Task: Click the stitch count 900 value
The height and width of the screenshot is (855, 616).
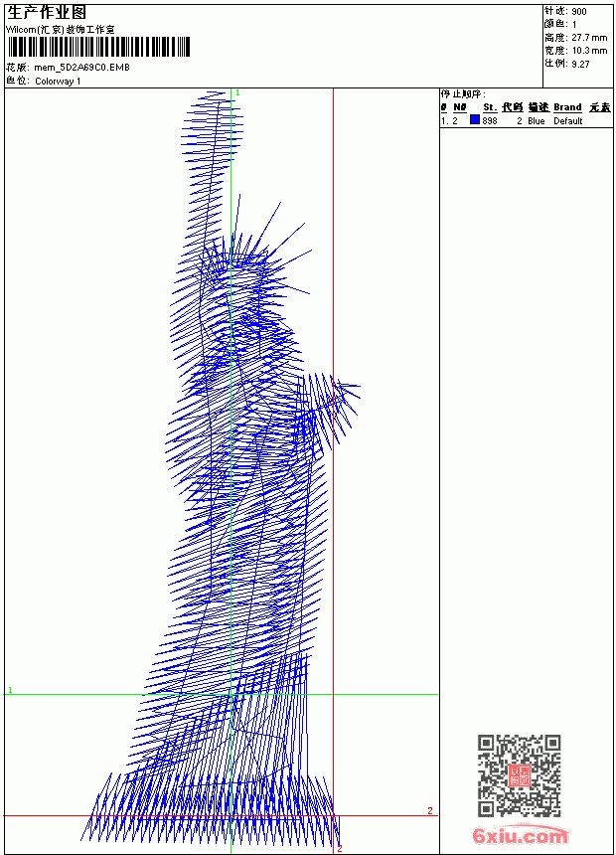Action: (x=579, y=12)
